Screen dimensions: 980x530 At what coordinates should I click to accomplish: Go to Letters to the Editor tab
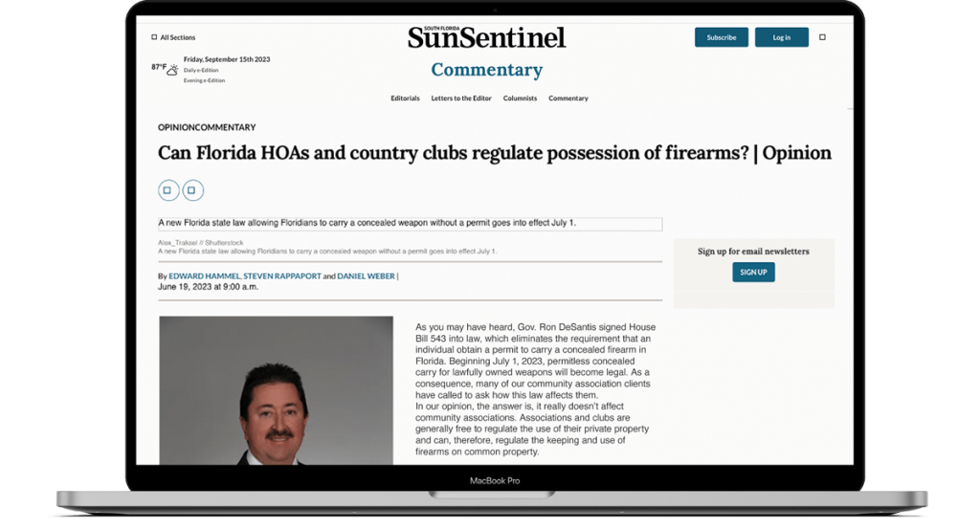[461, 99]
